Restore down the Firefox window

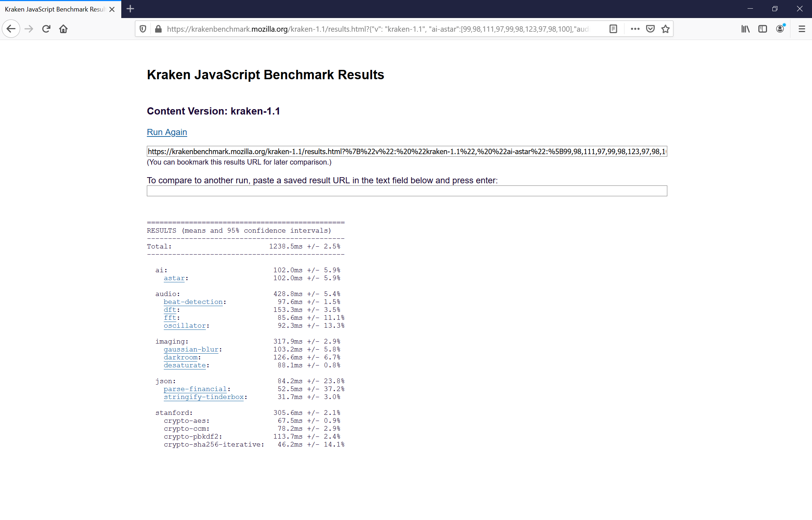(775, 9)
